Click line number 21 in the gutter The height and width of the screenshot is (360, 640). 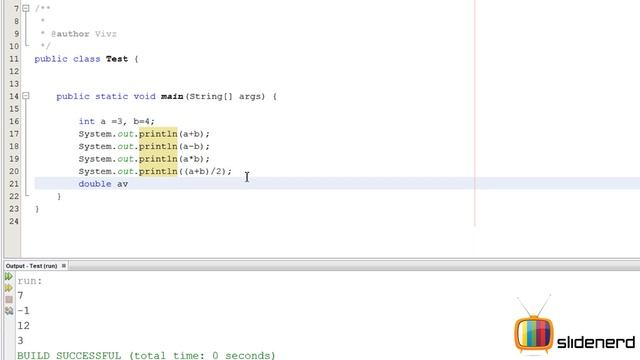pyautogui.click(x=14, y=184)
